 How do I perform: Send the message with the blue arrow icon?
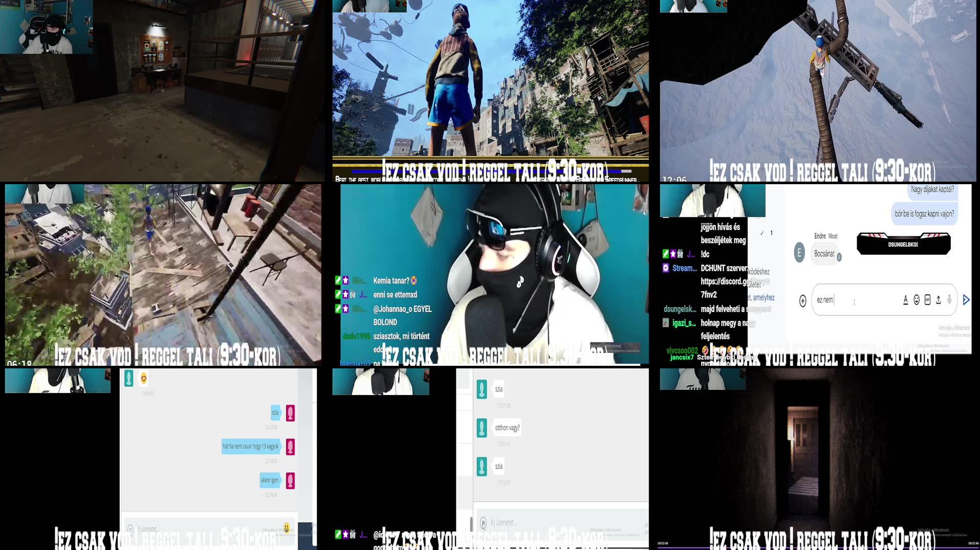pos(966,300)
